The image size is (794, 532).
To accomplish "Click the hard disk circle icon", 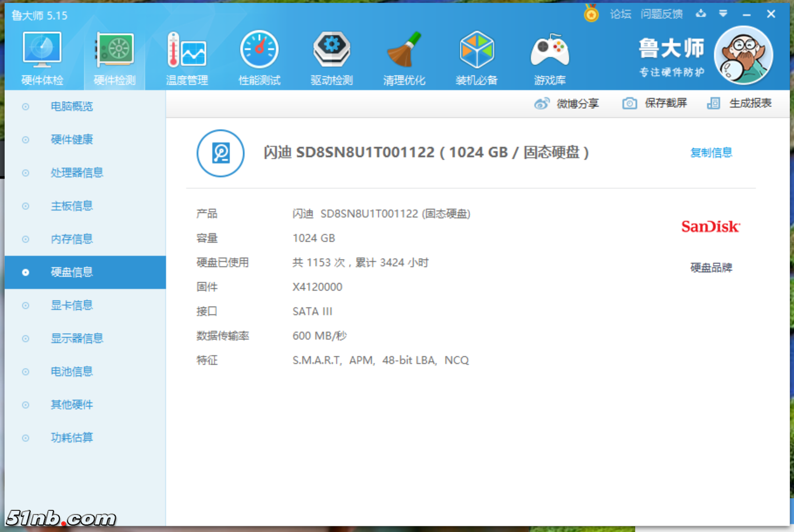I will (x=220, y=153).
